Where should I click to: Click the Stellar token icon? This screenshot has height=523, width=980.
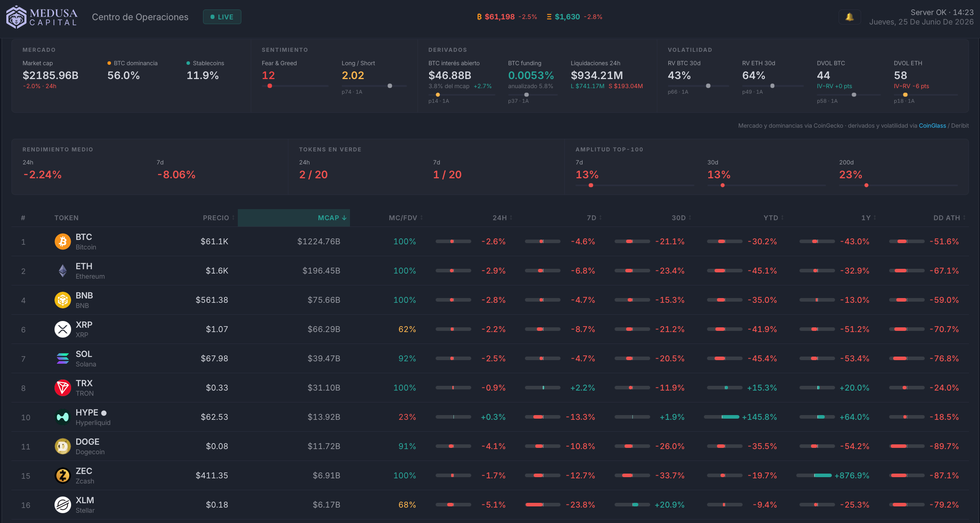[x=63, y=505]
